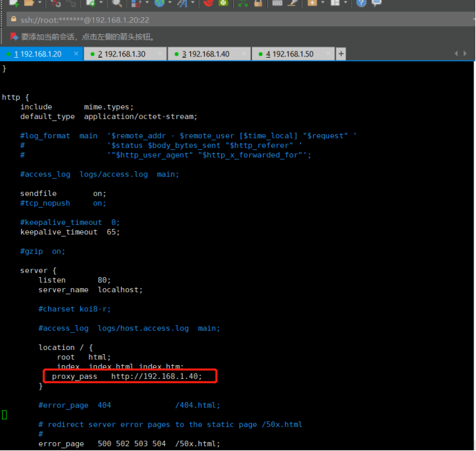The image size is (476, 451).
Task: Expand the font dropdown arrow
Action: 192,3
